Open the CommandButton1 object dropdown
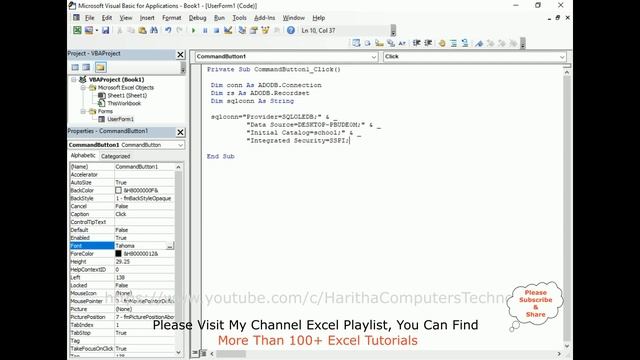This screenshot has height=360, width=640. coord(373,57)
